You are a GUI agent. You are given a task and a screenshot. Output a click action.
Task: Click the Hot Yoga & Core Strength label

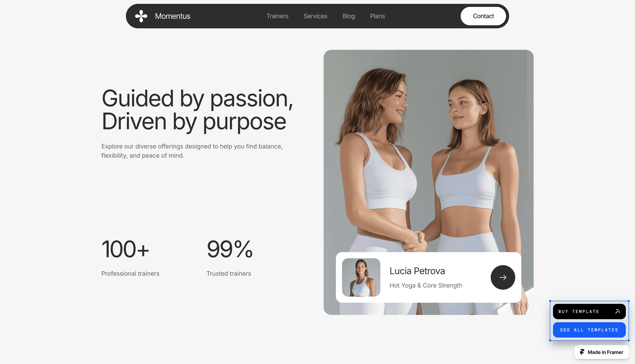426,285
